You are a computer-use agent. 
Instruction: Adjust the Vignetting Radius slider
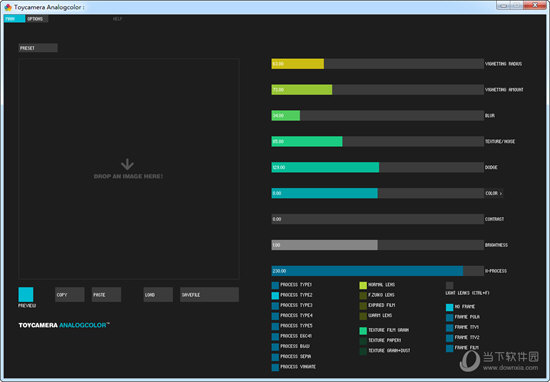pyautogui.click(x=377, y=64)
